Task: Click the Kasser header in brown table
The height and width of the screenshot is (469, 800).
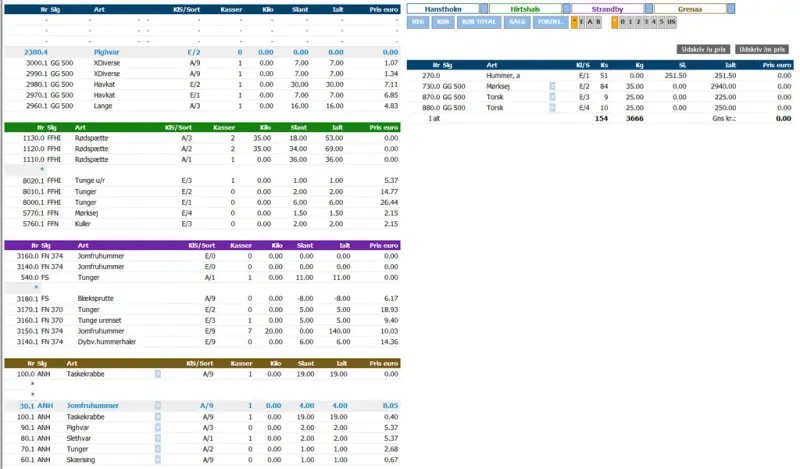Action: pos(241,363)
